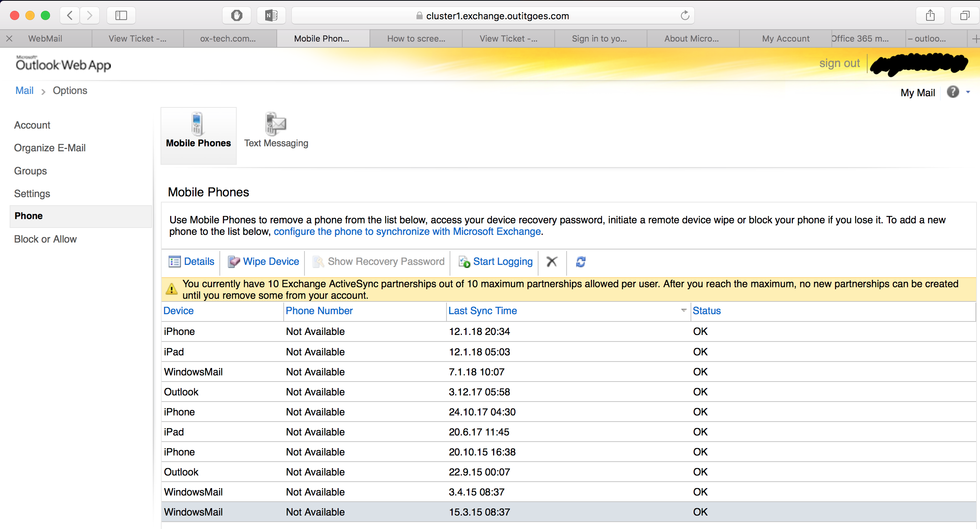Open the help question mark icon
980x529 pixels.
tap(953, 92)
